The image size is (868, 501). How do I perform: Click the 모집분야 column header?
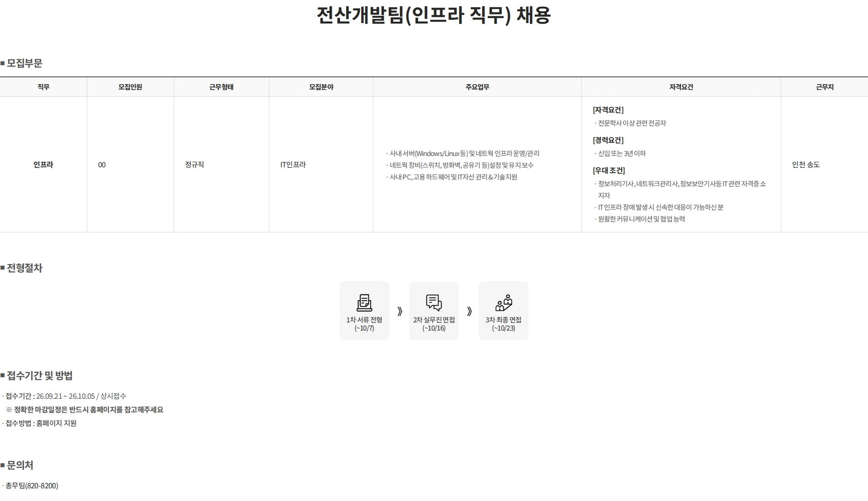click(x=321, y=87)
